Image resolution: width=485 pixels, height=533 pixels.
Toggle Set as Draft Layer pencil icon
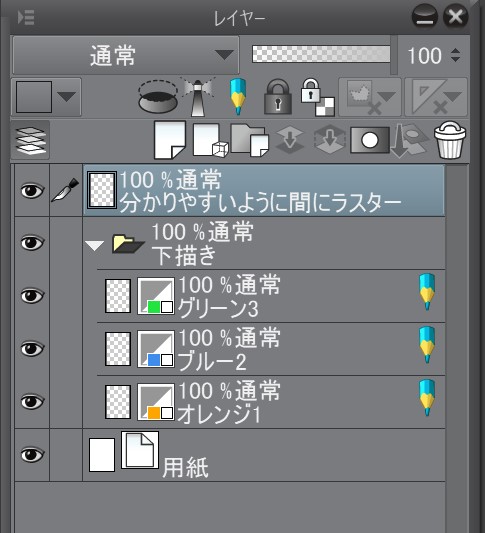click(238, 97)
